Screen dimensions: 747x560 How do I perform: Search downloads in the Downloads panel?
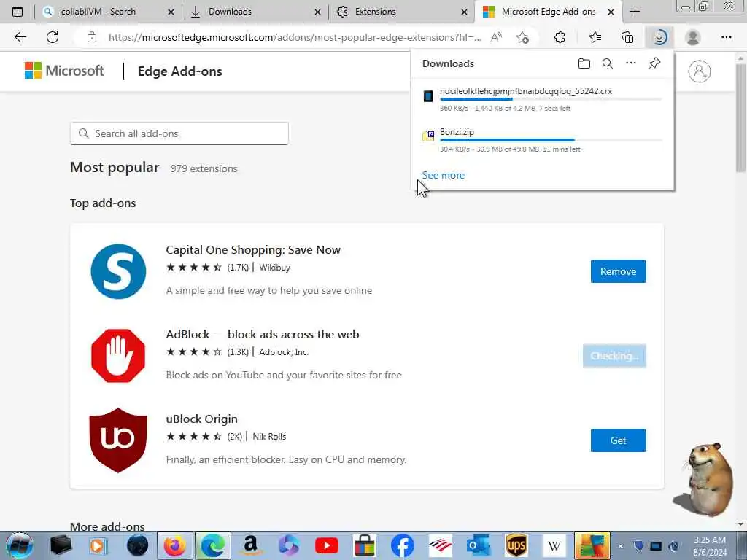point(608,63)
